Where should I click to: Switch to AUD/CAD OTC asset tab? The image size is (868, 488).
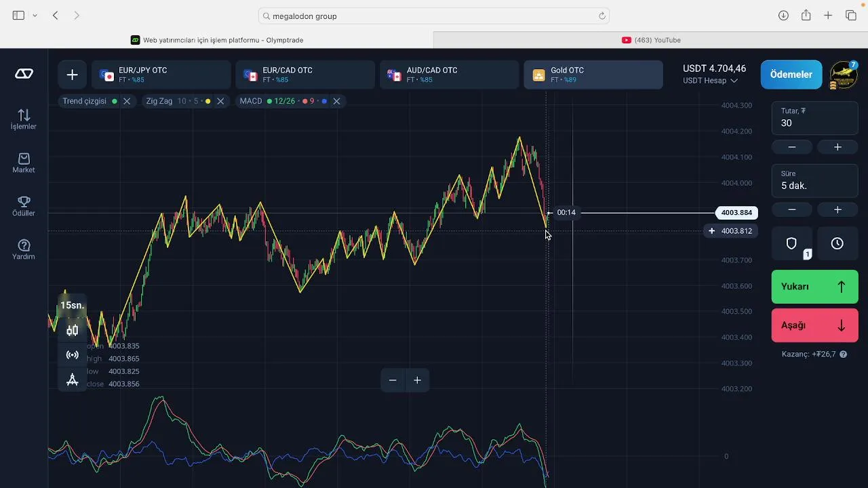pos(449,75)
